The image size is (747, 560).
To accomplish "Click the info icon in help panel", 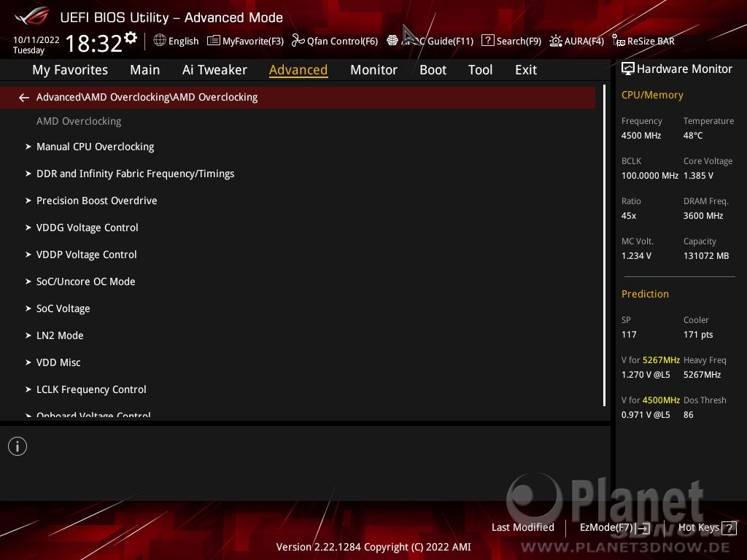I will pyautogui.click(x=18, y=446).
